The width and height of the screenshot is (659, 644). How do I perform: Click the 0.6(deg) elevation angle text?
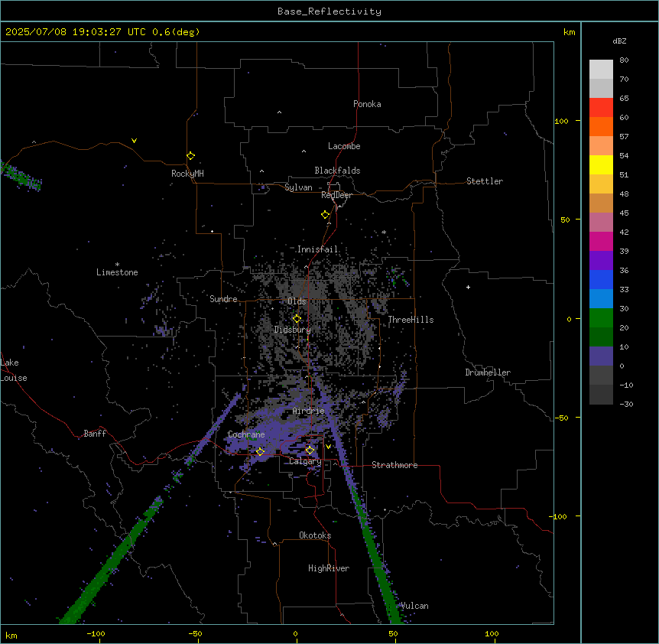click(176, 32)
